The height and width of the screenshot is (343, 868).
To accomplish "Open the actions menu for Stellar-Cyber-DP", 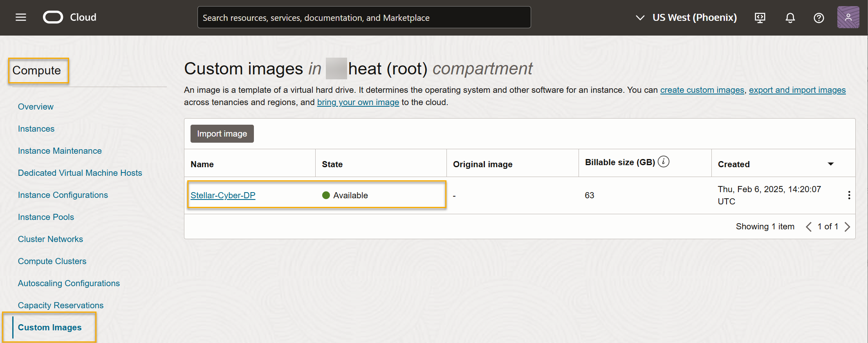I will point(849,195).
